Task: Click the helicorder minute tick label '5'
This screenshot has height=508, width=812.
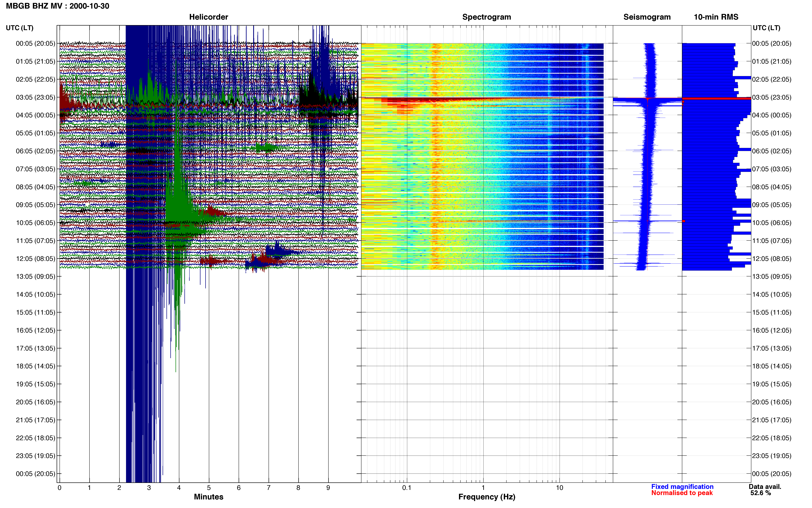Action: 209,488
